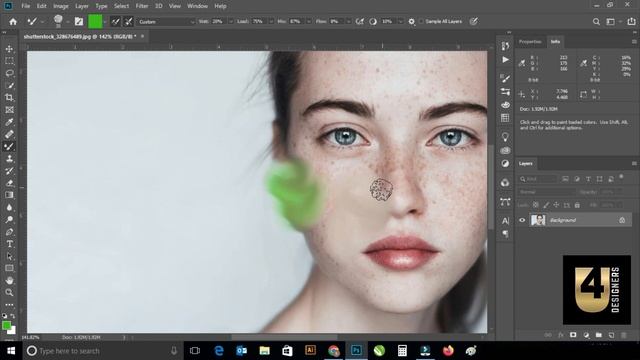640x360 pixels.
Task: Toggle pressure for size button
Action: (x=473, y=21)
